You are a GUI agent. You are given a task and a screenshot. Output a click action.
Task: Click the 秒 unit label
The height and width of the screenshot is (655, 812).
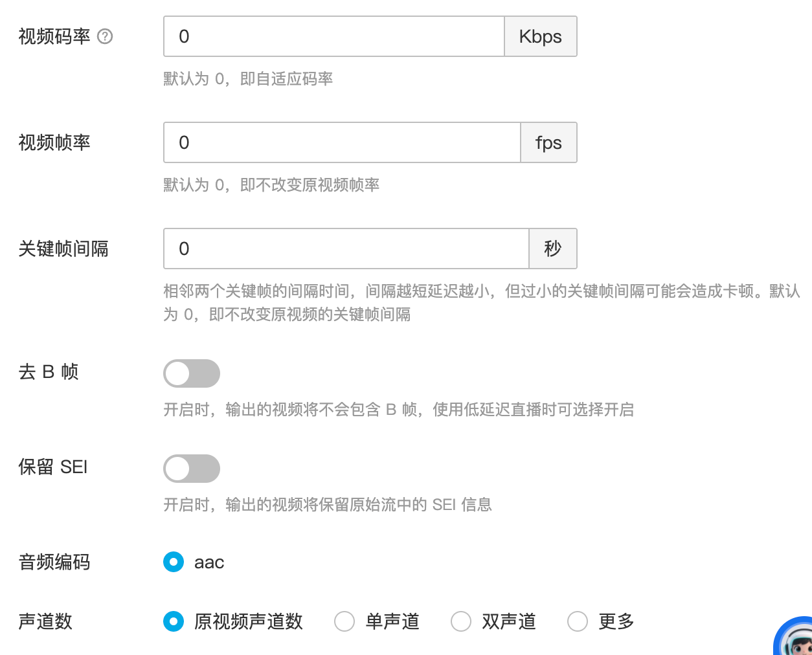tap(553, 249)
